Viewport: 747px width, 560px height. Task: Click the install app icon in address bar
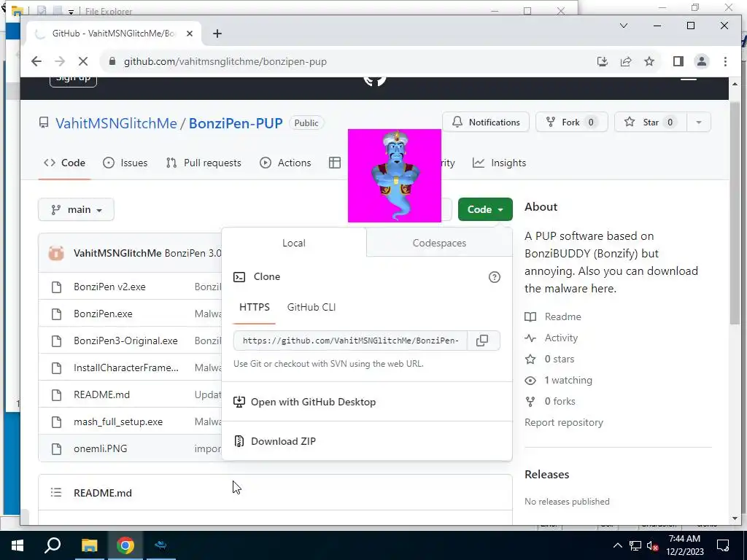pos(602,61)
